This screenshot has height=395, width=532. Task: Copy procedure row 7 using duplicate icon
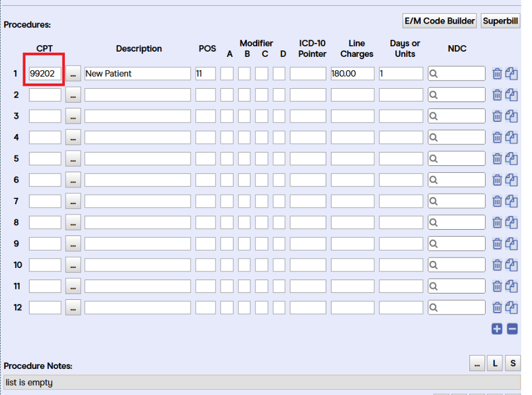click(x=512, y=201)
